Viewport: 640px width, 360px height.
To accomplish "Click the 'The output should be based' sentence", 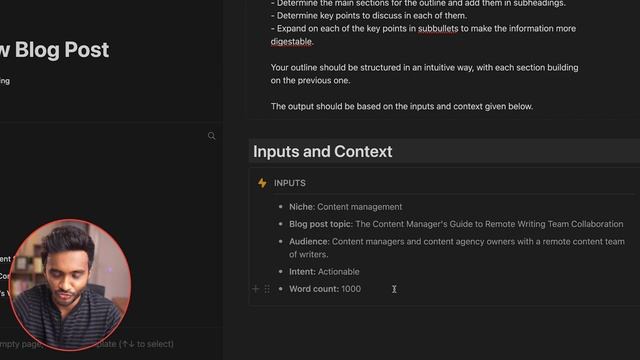I will pyautogui.click(x=402, y=107).
